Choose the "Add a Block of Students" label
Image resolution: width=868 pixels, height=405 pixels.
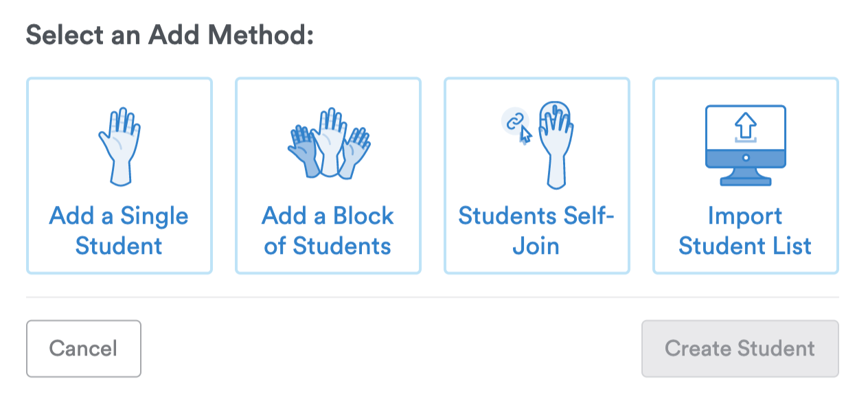tap(328, 231)
